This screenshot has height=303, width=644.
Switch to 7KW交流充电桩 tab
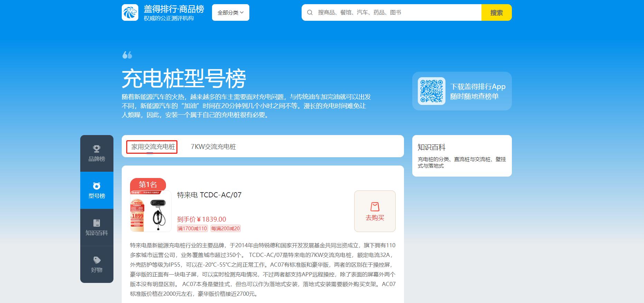pos(213,147)
